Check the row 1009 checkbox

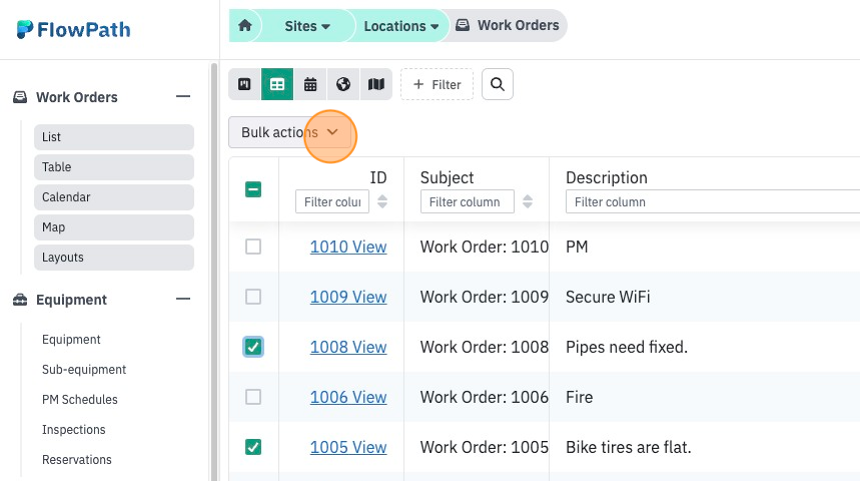pos(253,297)
